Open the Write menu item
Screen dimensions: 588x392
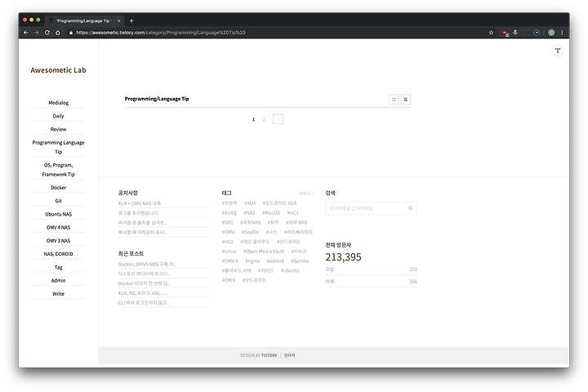[x=59, y=294]
